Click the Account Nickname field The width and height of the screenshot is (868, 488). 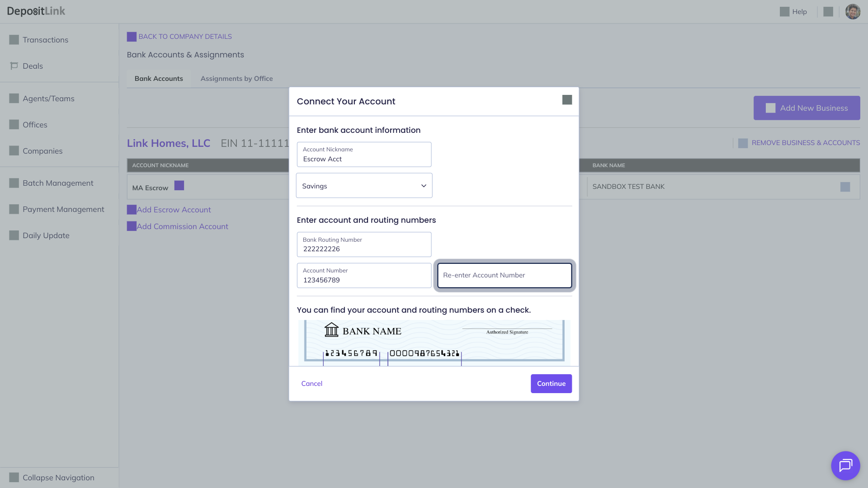click(x=364, y=155)
